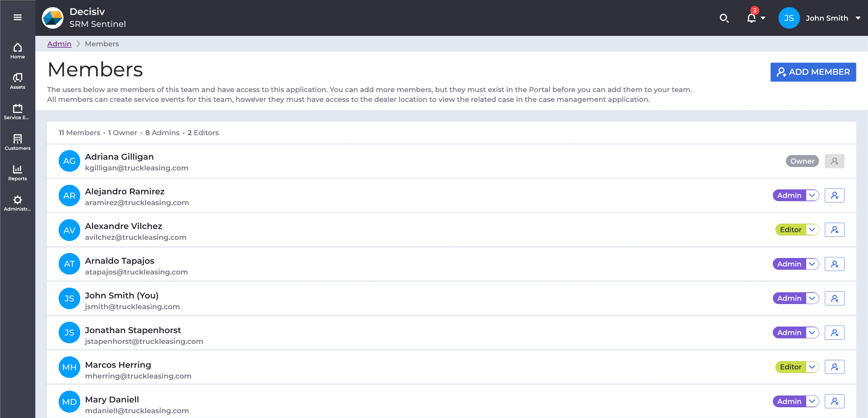Open Customers from the sidebar
Screen dimensions: 868x418
point(18,142)
